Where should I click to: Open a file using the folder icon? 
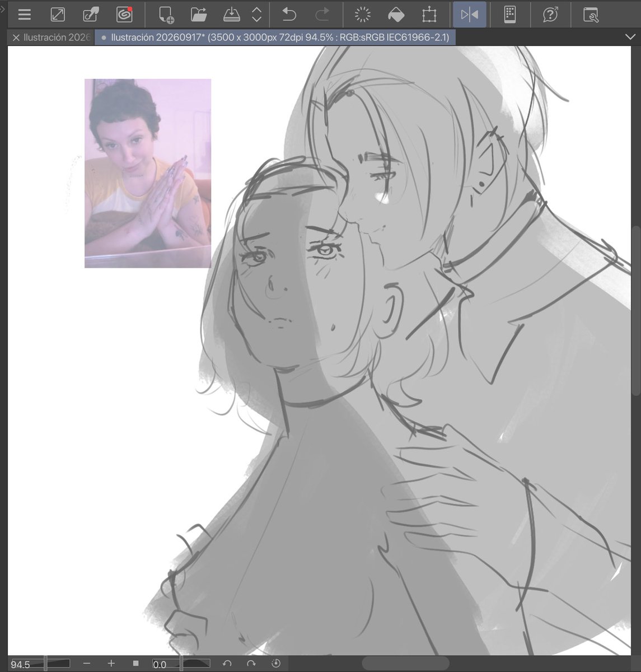tap(198, 15)
